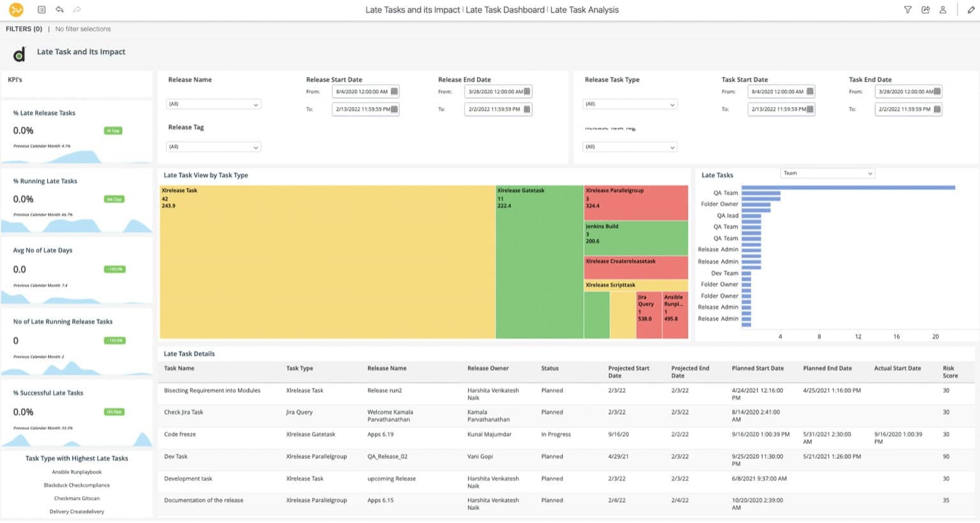Expand the Release Name dropdown
The width and height of the screenshot is (980, 523).
213,103
